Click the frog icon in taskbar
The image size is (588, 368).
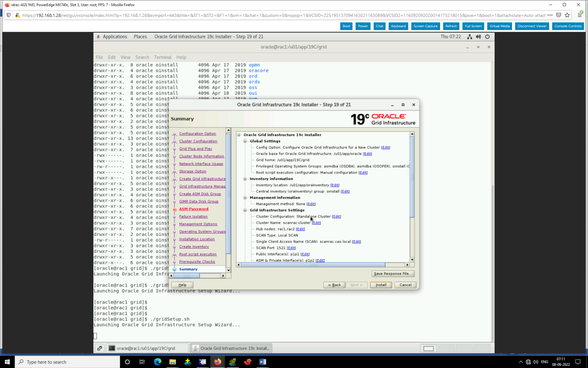[232, 362]
